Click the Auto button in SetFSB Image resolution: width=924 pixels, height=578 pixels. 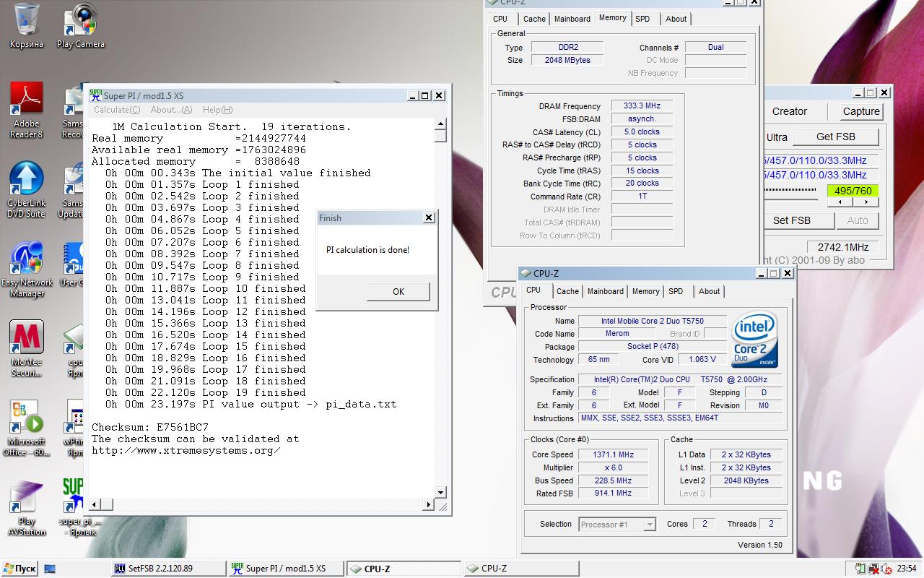click(x=858, y=220)
